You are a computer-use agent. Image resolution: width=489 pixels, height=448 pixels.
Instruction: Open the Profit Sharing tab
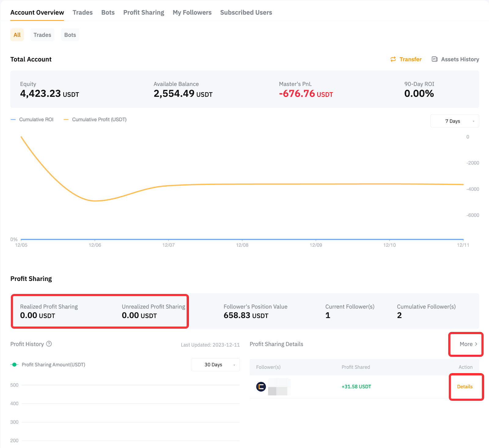tap(144, 13)
